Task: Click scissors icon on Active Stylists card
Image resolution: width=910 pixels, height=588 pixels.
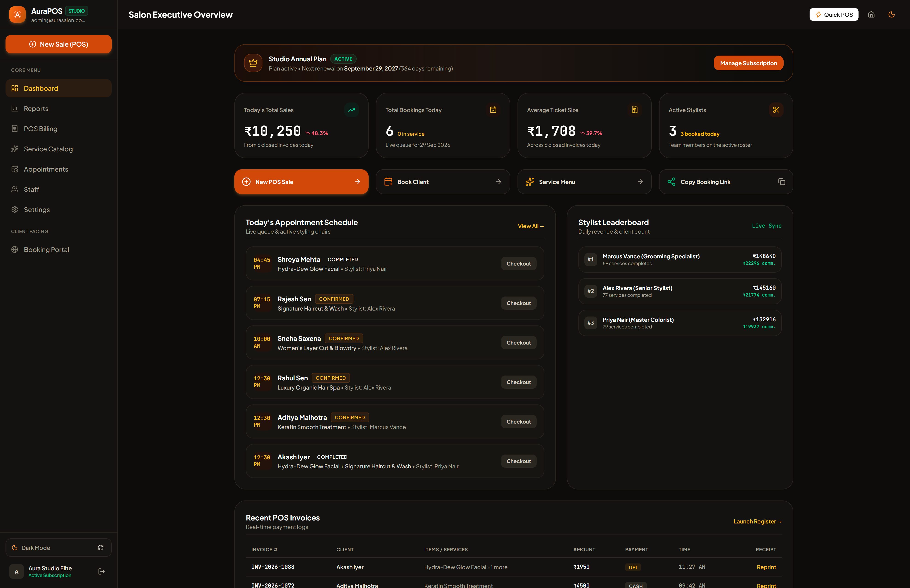Action: (x=776, y=110)
